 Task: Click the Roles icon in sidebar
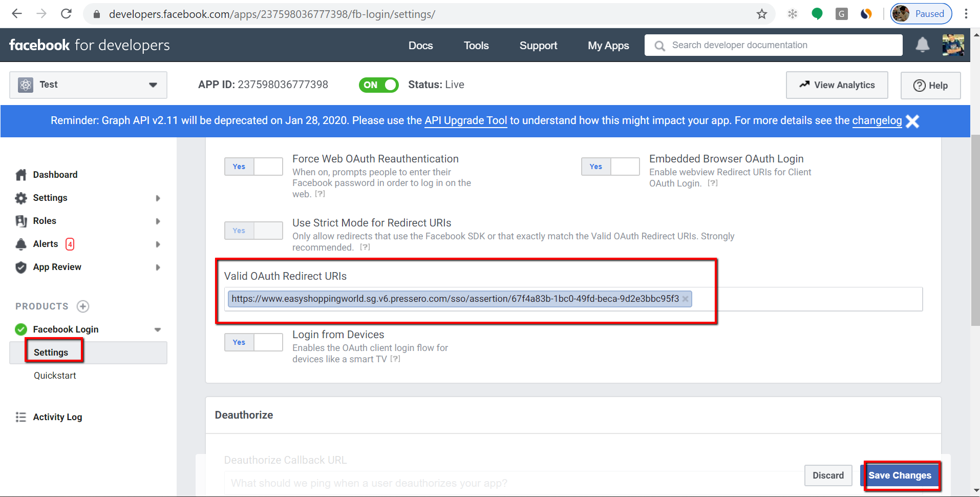(21, 221)
